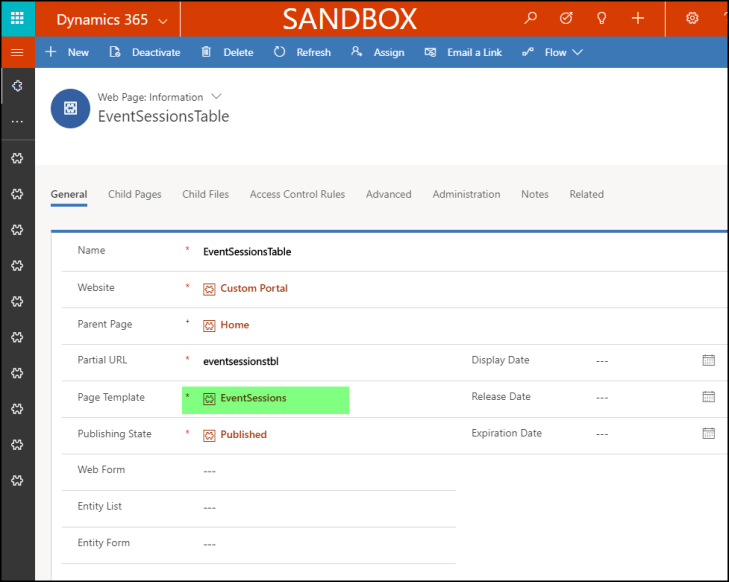
Task: Open the app launcher waffle icon
Action: (x=17, y=18)
